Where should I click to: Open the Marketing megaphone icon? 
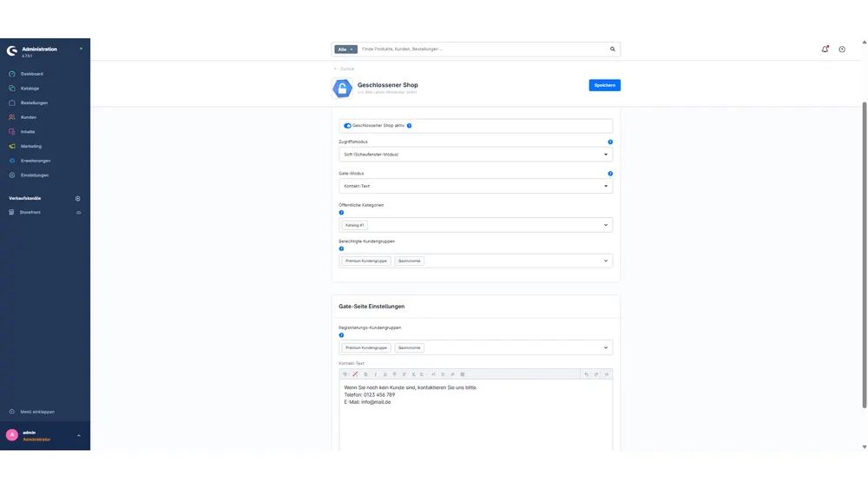pos(11,146)
